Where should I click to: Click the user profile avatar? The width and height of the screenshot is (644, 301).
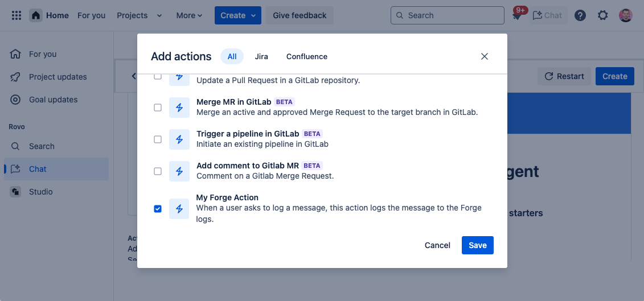[626, 15]
